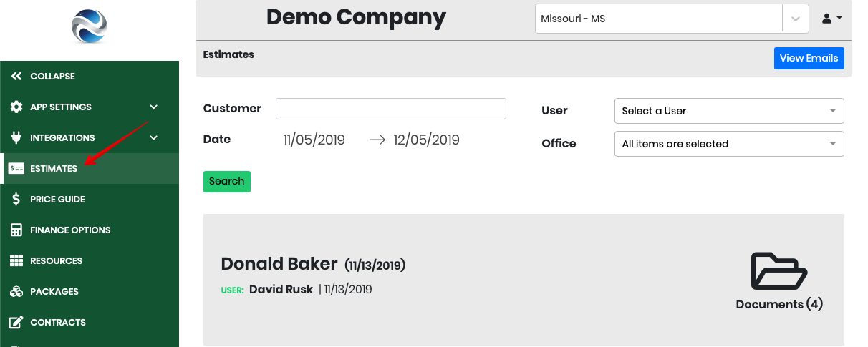868x347 pixels.
Task: Expand the Integrations submenu chevron
Action: pos(153,137)
